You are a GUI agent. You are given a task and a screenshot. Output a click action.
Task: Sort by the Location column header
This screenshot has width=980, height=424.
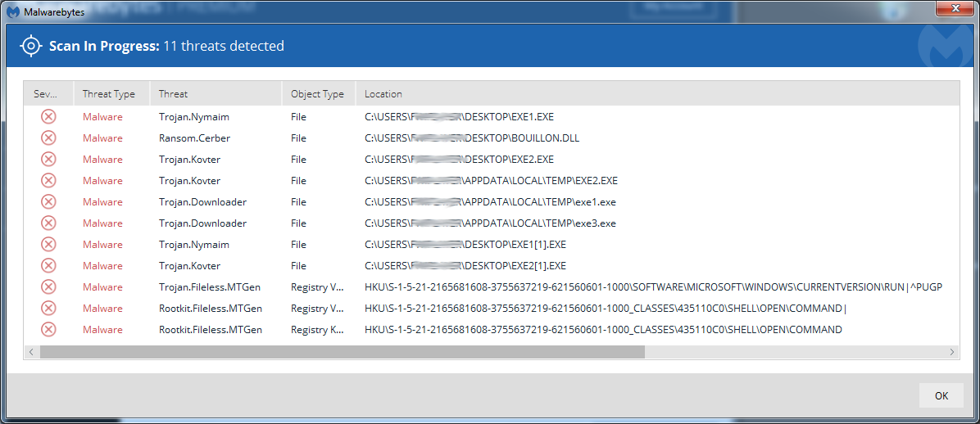coord(657,93)
